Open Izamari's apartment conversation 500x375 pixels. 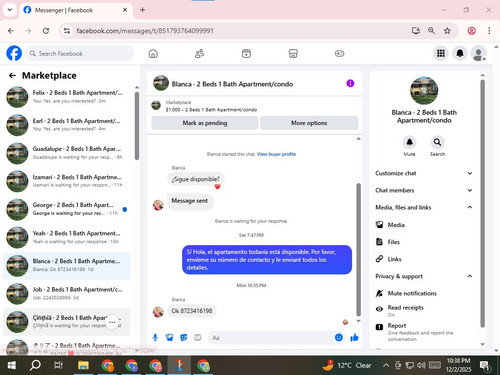pyautogui.click(x=67, y=181)
